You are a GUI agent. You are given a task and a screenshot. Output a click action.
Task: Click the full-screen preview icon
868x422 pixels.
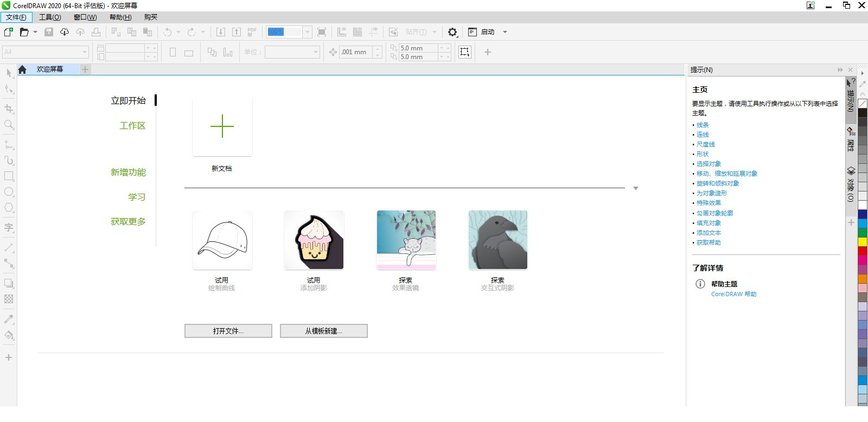pyautogui.click(x=322, y=32)
